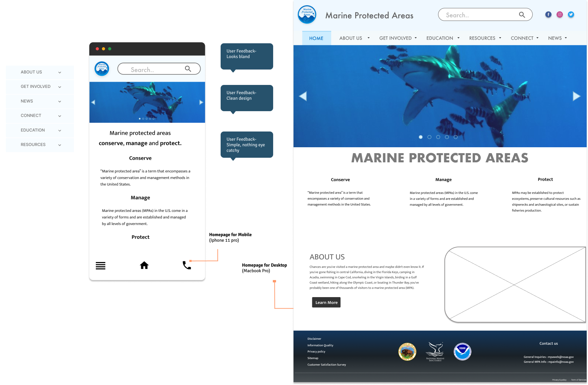Open the NEWS menu in the desktop navbar
This screenshot has width=588, height=385.
coord(557,38)
